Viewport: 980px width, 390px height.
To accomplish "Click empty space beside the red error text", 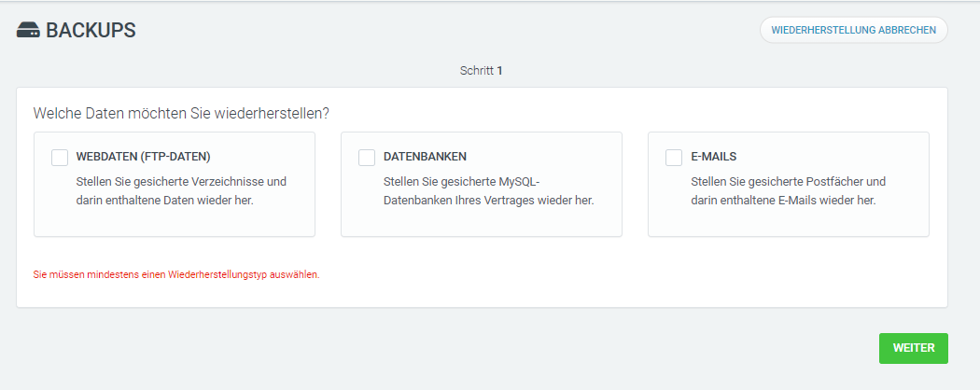I will [x=607, y=275].
